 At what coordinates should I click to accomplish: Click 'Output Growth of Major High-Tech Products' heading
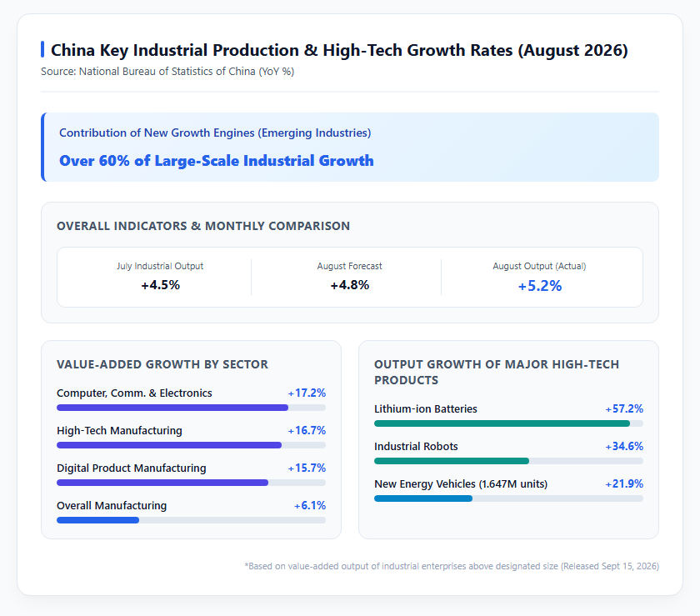[x=497, y=372]
